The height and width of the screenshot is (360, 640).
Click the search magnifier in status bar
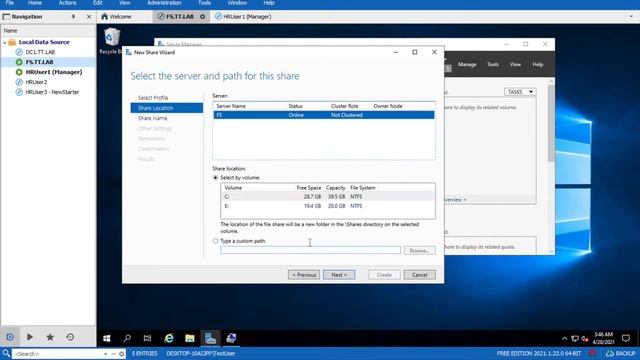coord(6,353)
